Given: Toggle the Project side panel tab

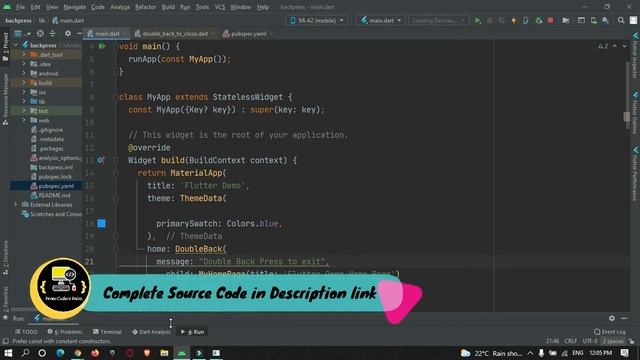Looking at the screenshot, I should (5, 47).
